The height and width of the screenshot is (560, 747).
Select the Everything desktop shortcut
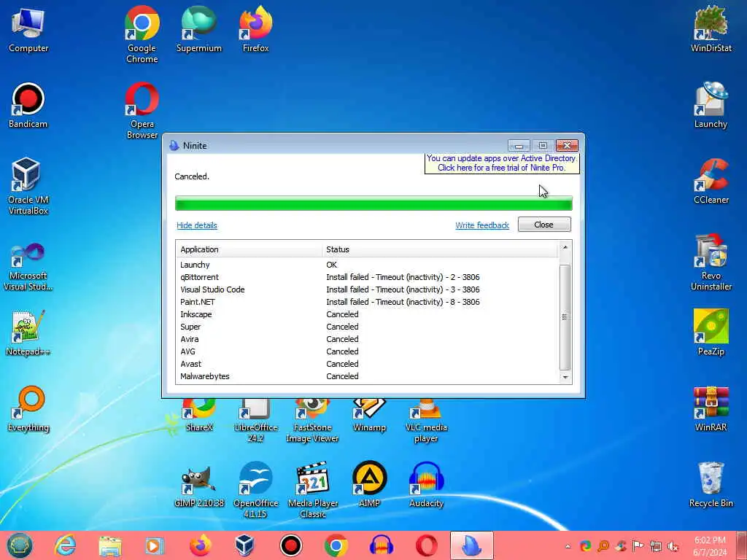click(x=28, y=410)
